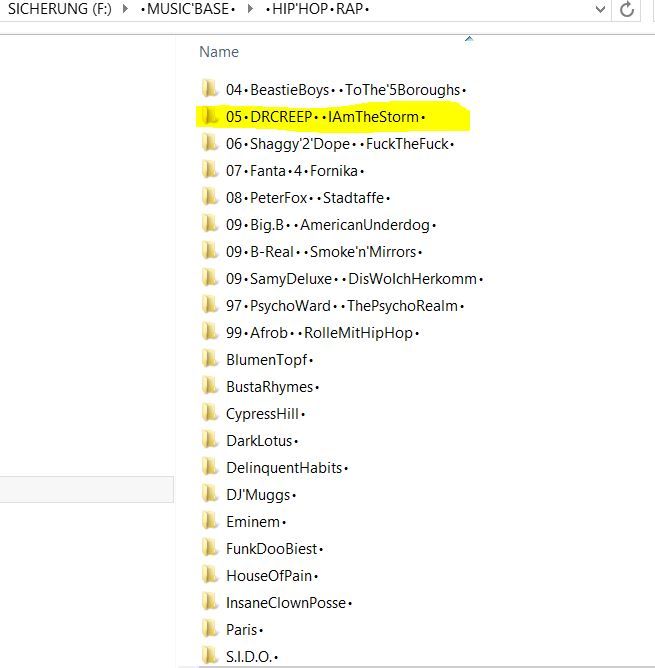Sort by the Name column header
655x668 pixels.
[219, 52]
